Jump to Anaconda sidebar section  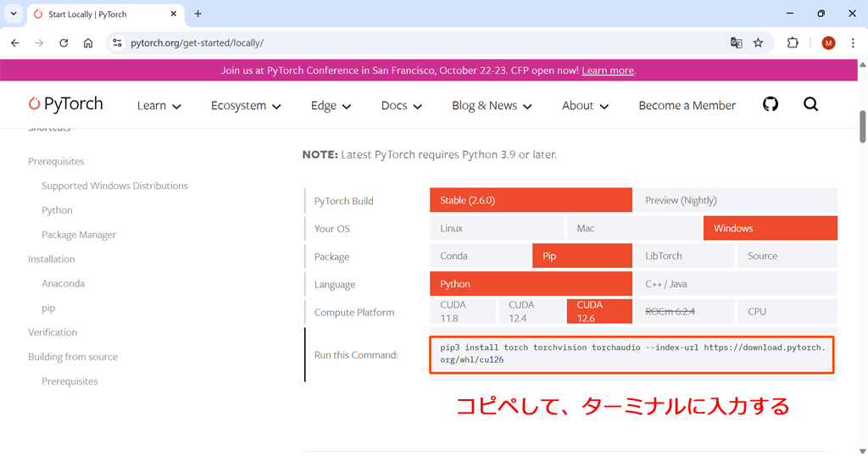click(63, 283)
